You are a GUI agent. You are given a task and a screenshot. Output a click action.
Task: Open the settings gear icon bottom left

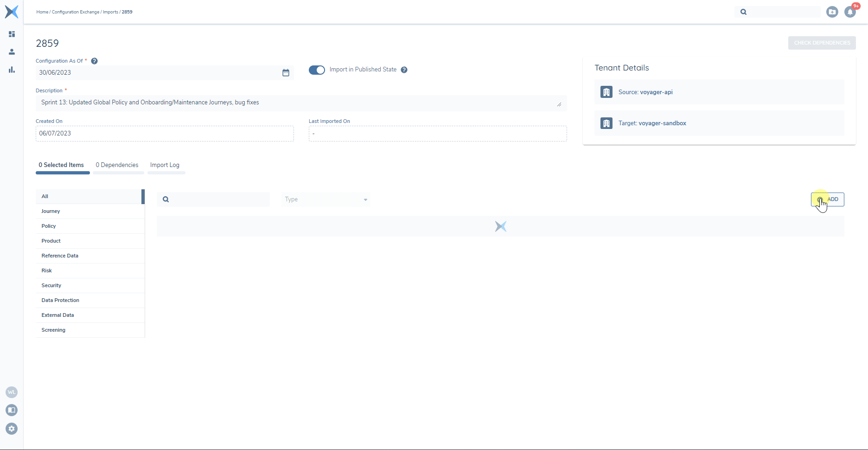click(x=11, y=429)
